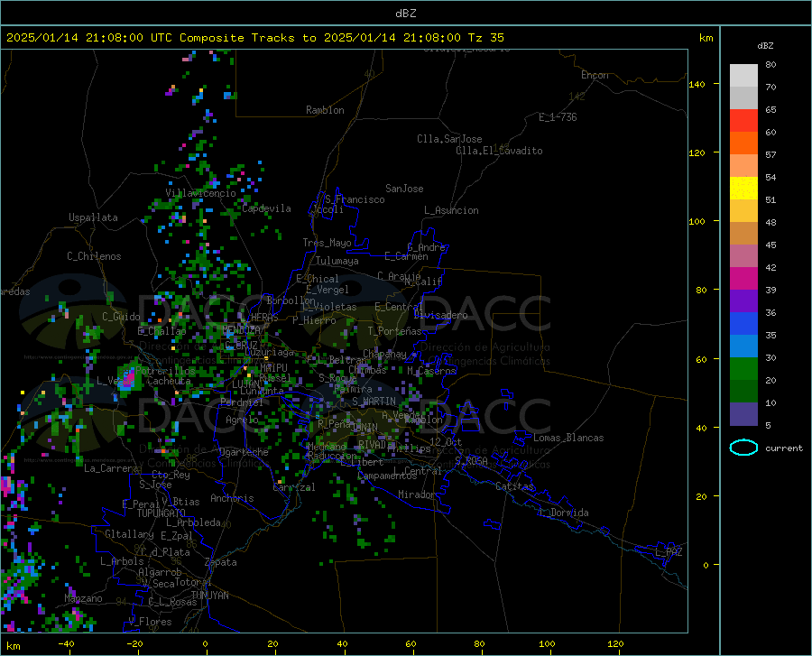Click the 'TUPUNGATO' label
812x656 pixels.
tap(161, 513)
